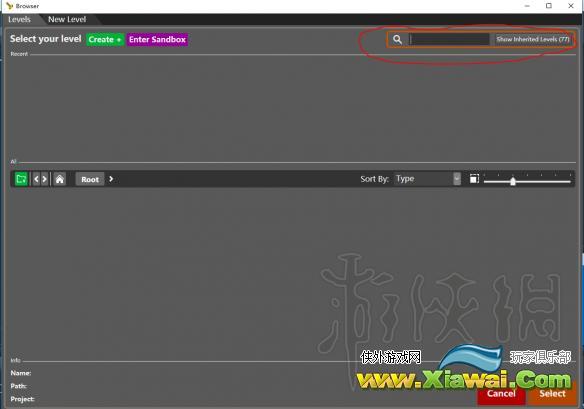Click the Enter Sandbox button
Viewport: 584px width, 409px height.
pos(157,39)
